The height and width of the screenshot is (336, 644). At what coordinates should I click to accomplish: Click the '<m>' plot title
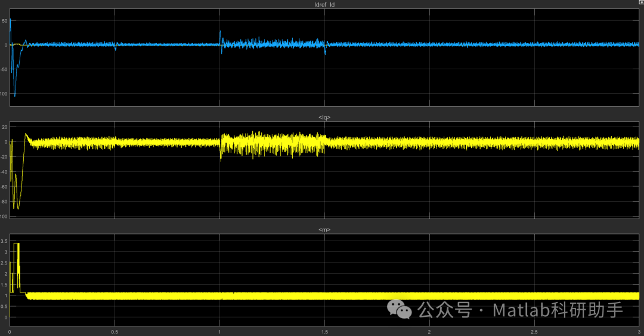[x=324, y=230]
